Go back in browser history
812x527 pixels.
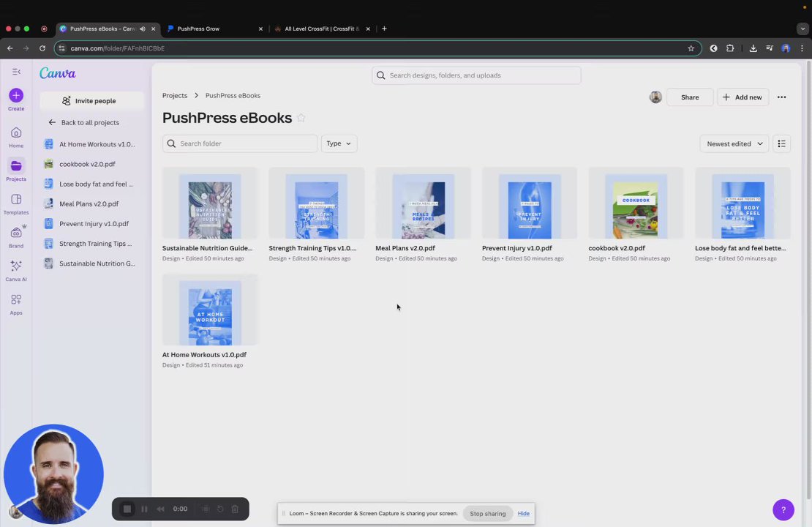click(x=10, y=48)
